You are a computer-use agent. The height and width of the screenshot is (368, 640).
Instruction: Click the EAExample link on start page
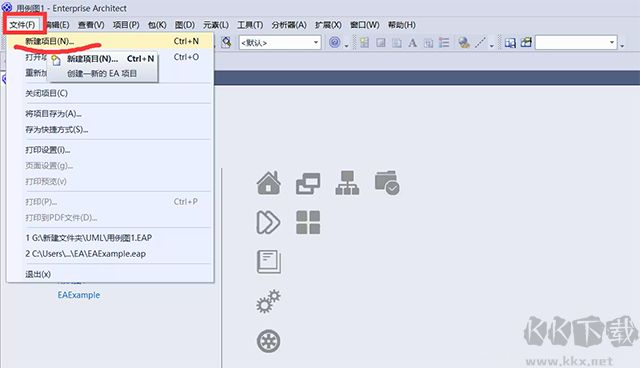[x=78, y=295]
